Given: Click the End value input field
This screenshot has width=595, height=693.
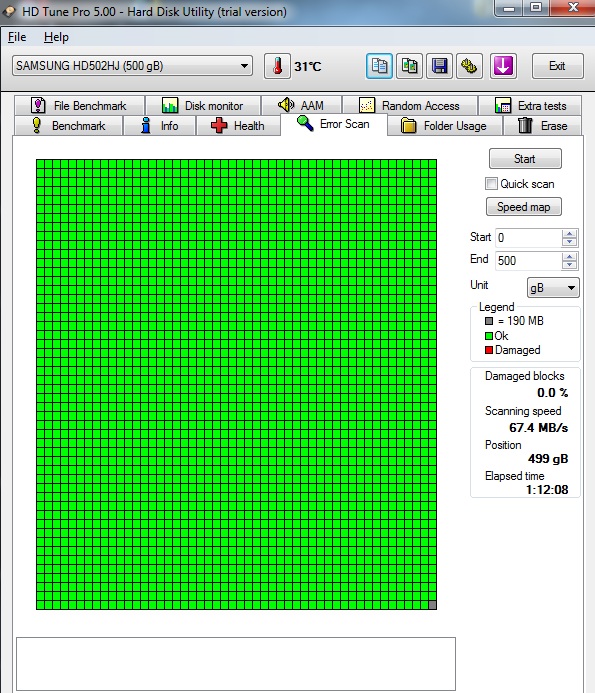Looking at the screenshot, I should pos(529,261).
